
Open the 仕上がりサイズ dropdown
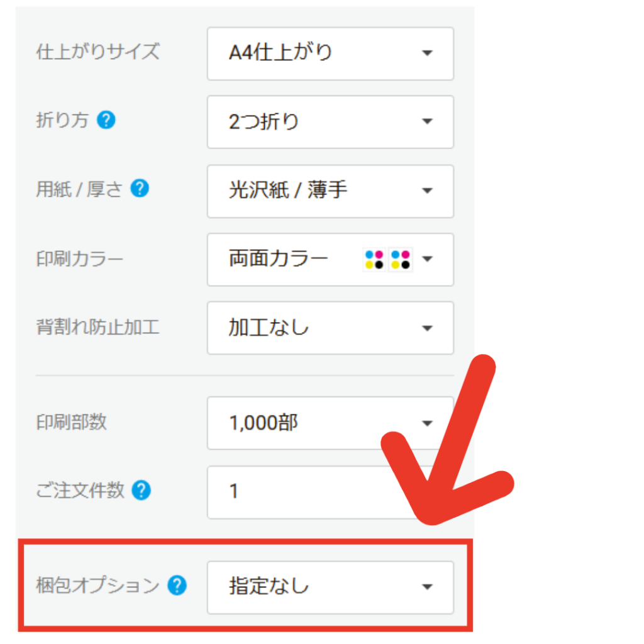pos(330,53)
